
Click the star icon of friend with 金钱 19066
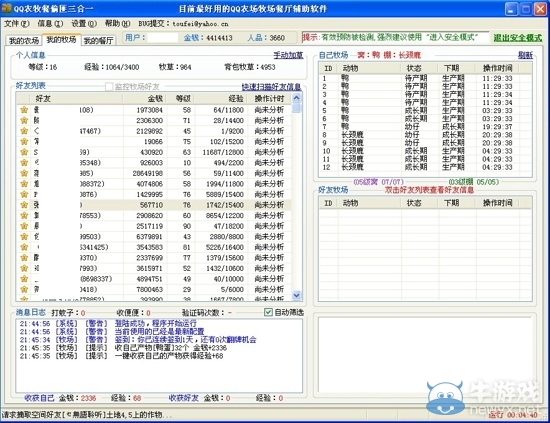pyautogui.click(x=24, y=141)
